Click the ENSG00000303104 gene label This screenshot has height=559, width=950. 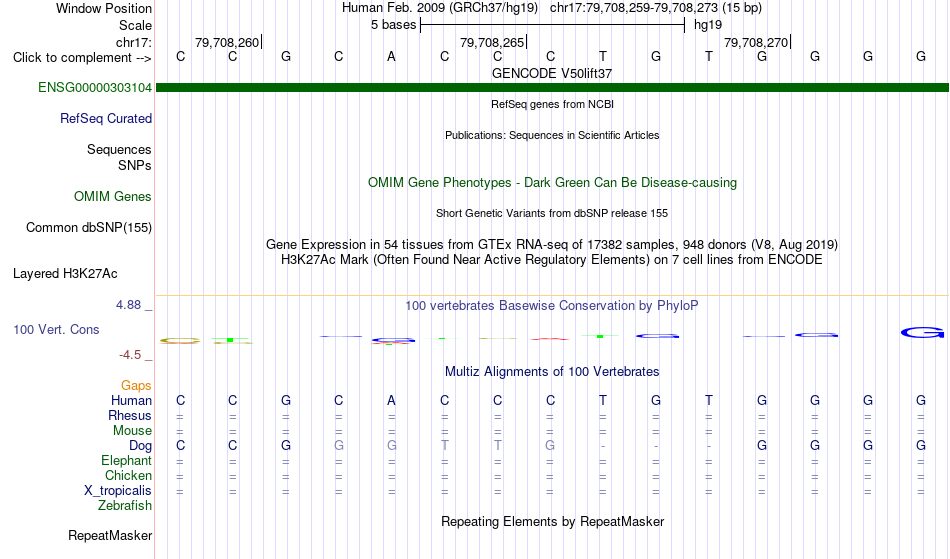coord(95,88)
